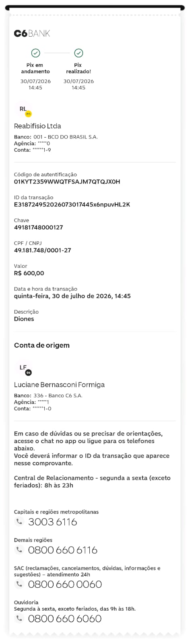Image resolution: width=190 pixels, height=644 pixels.
Task: Click phone icon beside 0800 660 6116
Action: pos(19,550)
